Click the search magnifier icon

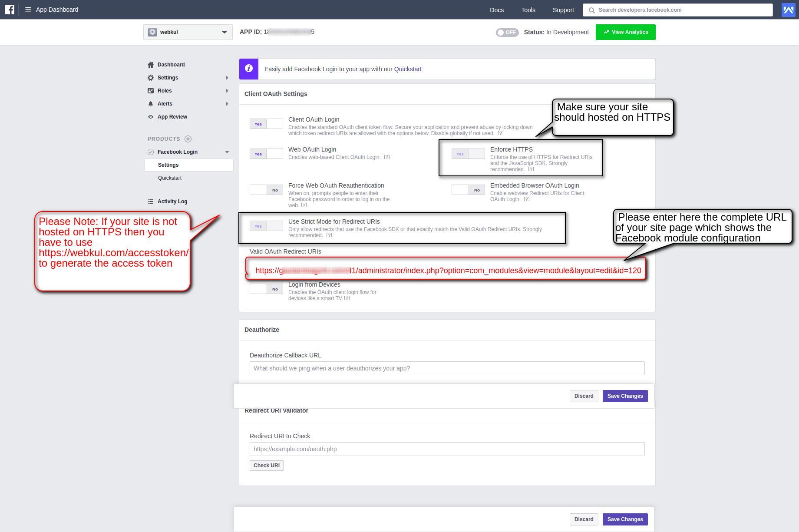(591, 10)
